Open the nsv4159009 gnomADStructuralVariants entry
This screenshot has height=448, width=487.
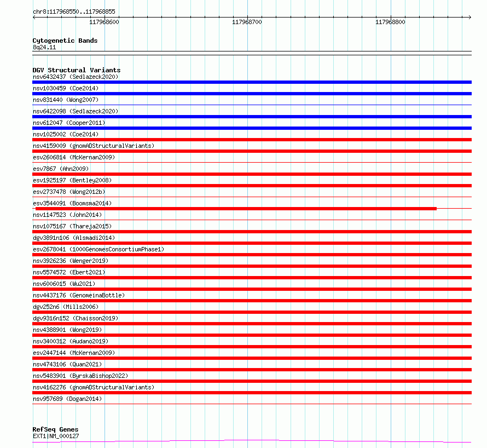coord(94,146)
